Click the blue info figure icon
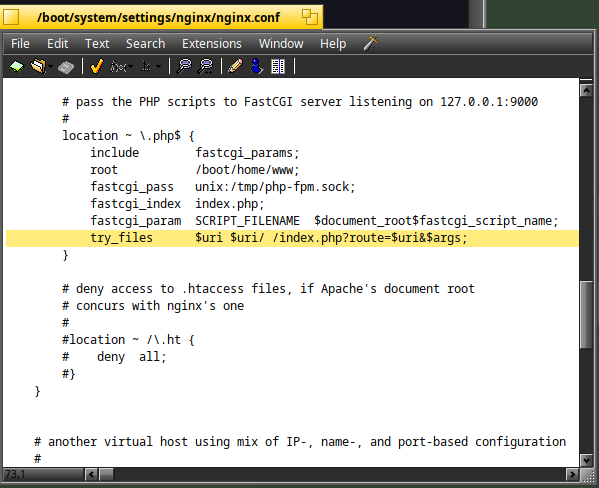 (x=257, y=66)
